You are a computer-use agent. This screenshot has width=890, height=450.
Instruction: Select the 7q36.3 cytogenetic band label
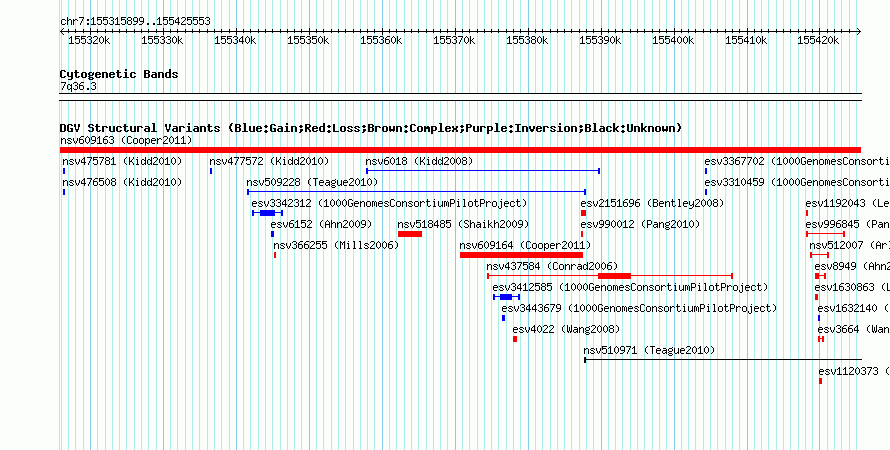(x=78, y=86)
